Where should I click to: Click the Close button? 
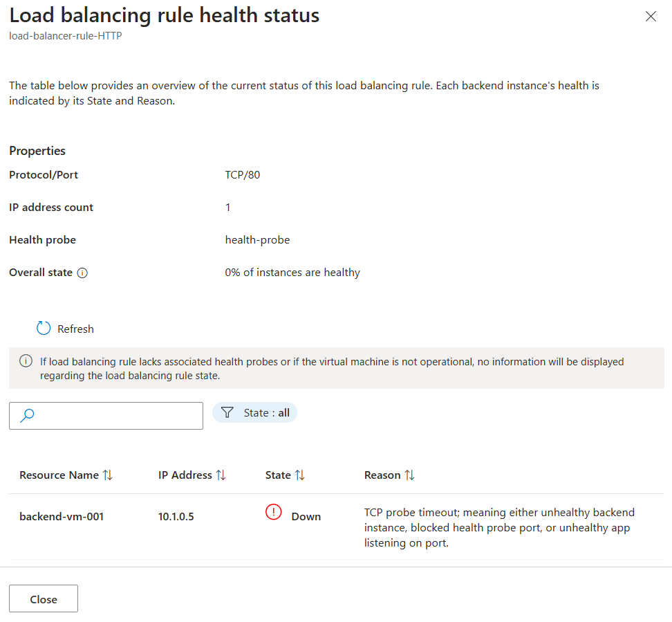tap(44, 599)
